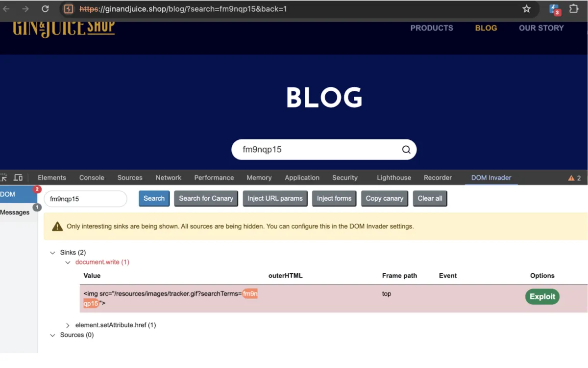Navigate to PRODUCTS in the site menu
Image resolution: width=588 pixels, height=368 pixels.
431,28
